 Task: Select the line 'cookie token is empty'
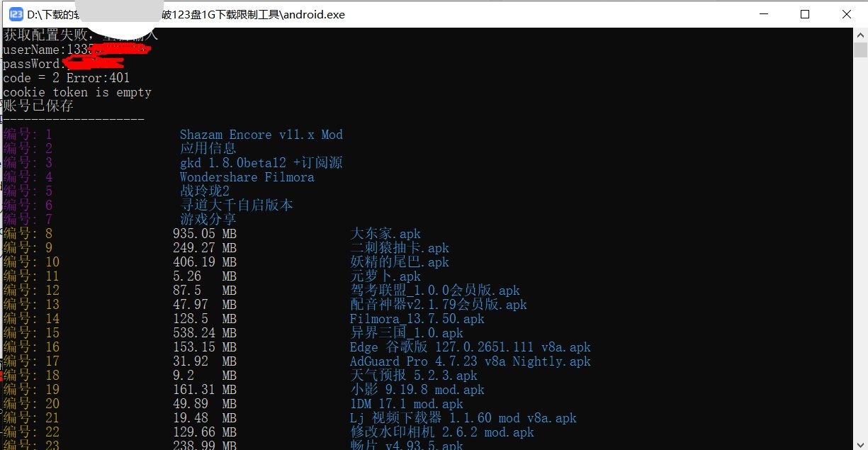77,92
